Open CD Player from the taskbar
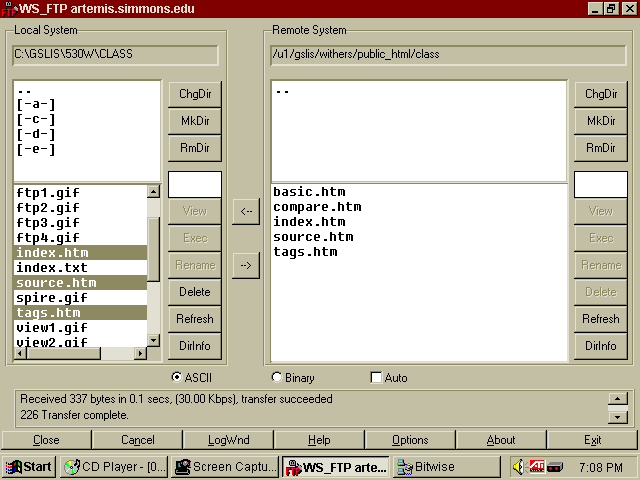Viewport: 640px width, 480px height. coord(112,466)
